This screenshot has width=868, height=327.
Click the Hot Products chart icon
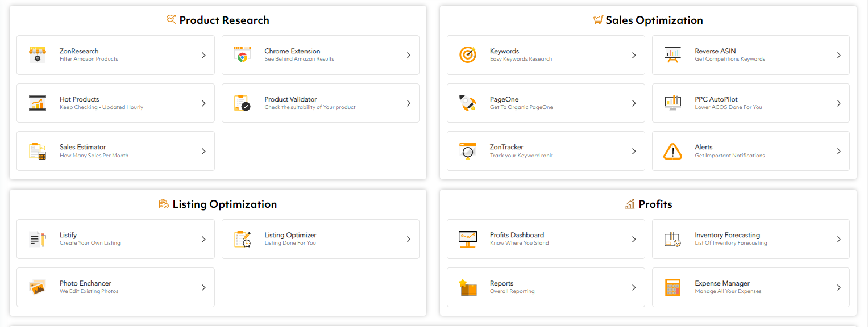pyautogui.click(x=37, y=103)
